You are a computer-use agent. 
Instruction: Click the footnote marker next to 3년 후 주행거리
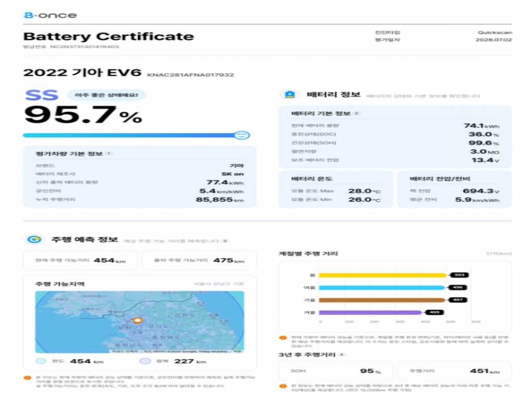(x=342, y=354)
